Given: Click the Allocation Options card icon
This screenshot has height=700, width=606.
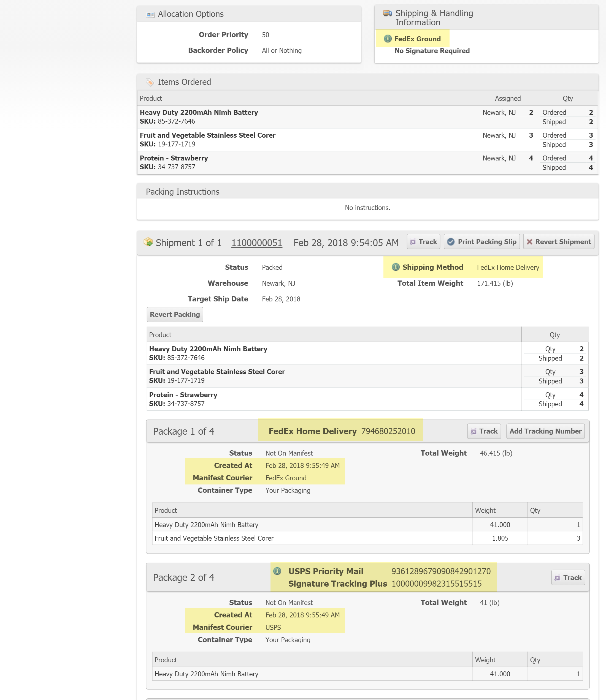Looking at the screenshot, I should pyautogui.click(x=150, y=15).
